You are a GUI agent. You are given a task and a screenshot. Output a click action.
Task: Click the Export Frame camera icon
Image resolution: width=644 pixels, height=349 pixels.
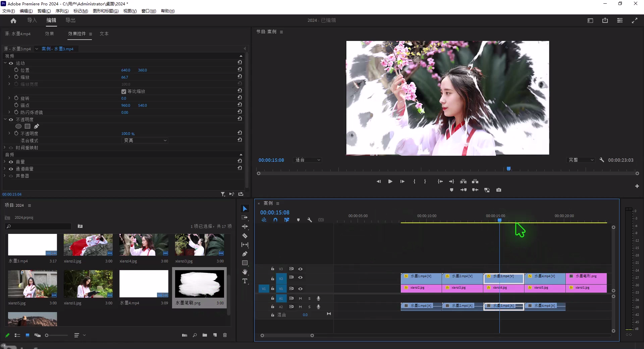(x=499, y=190)
